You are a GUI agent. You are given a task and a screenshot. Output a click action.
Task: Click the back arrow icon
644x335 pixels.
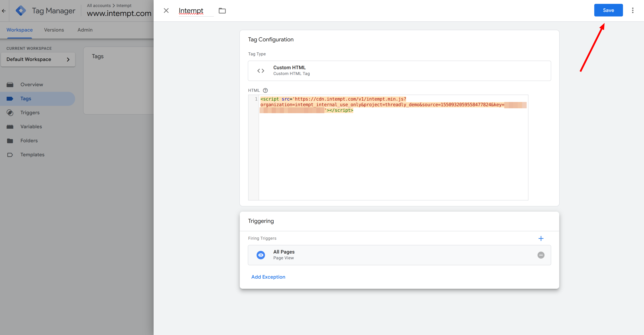point(4,11)
